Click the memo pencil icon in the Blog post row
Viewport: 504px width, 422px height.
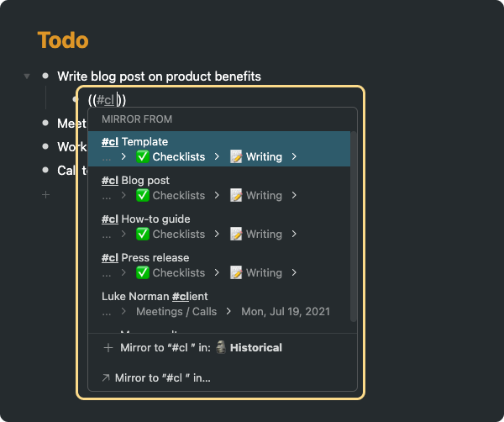(x=236, y=195)
